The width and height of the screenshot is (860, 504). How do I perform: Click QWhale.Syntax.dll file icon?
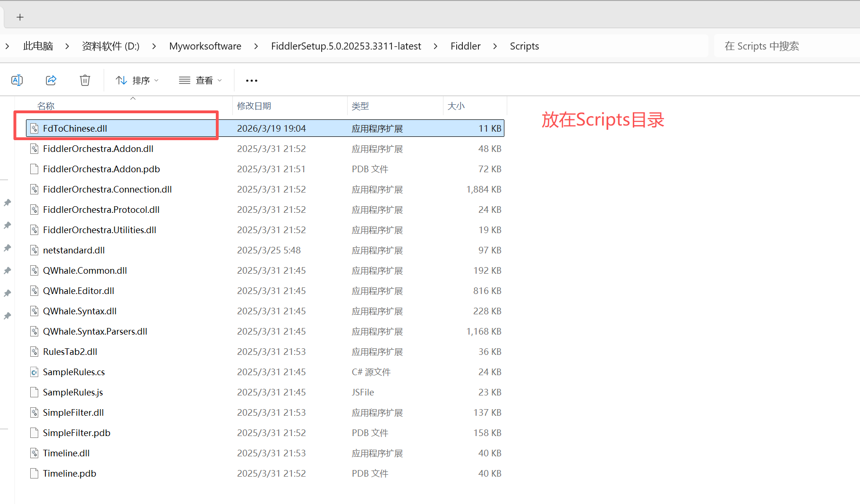click(x=34, y=311)
